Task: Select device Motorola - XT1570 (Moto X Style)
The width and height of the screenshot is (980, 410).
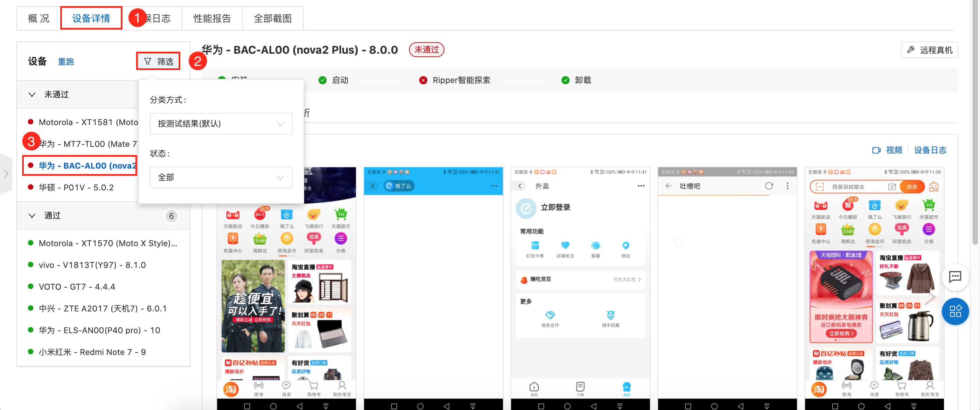Action: 108,243
